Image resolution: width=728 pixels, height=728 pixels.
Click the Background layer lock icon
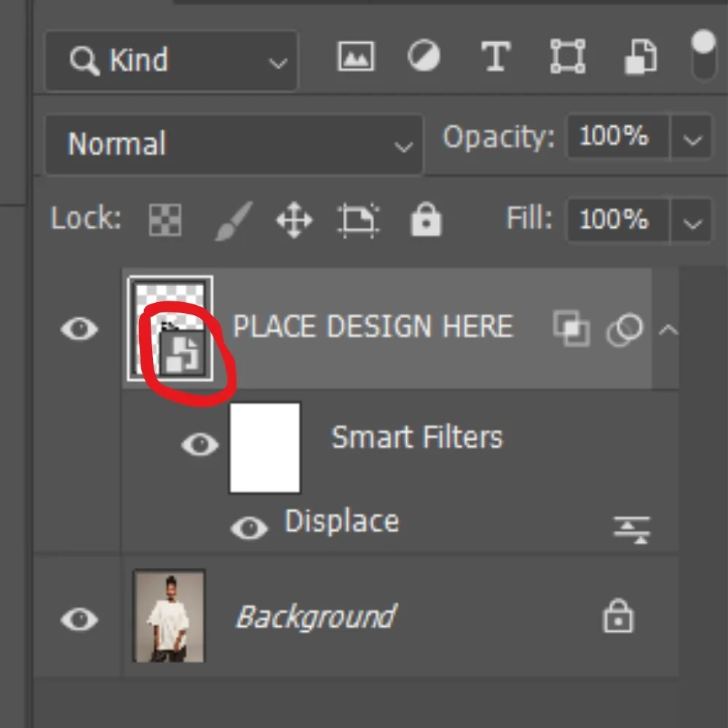click(617, 616)
